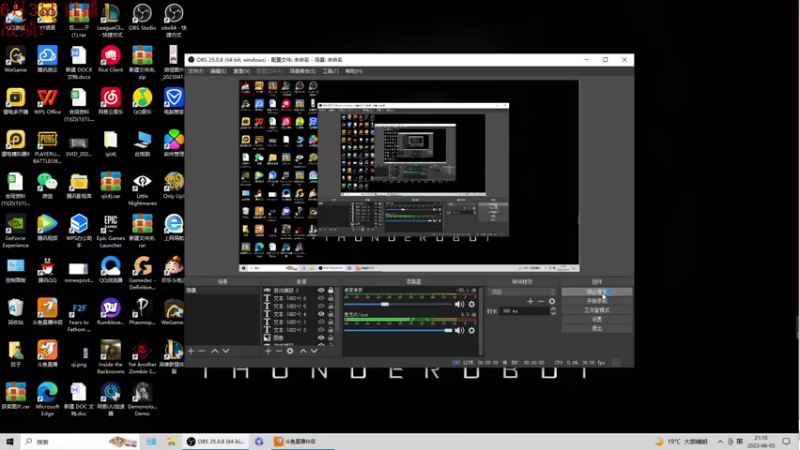Open OBS 设置 settings button
800x450 pixels.
coord(597,319)
